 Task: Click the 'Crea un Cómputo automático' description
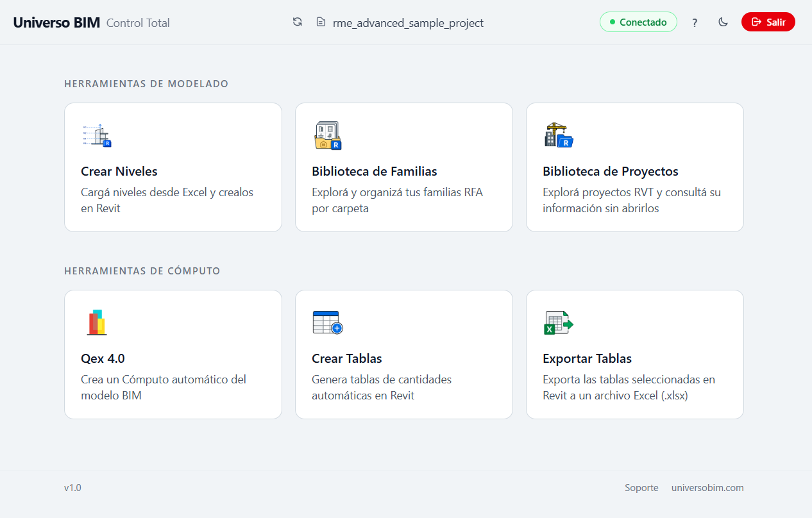click(x=164, y=387)
